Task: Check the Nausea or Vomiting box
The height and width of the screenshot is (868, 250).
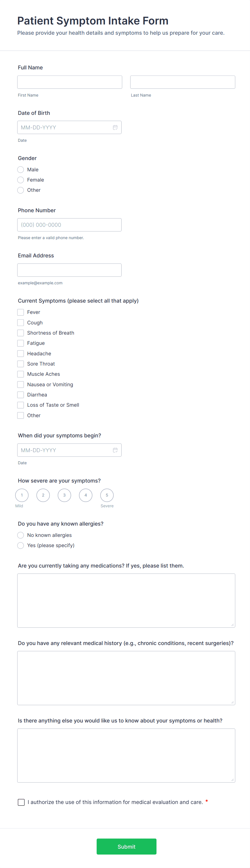Action: pos(20,384)
